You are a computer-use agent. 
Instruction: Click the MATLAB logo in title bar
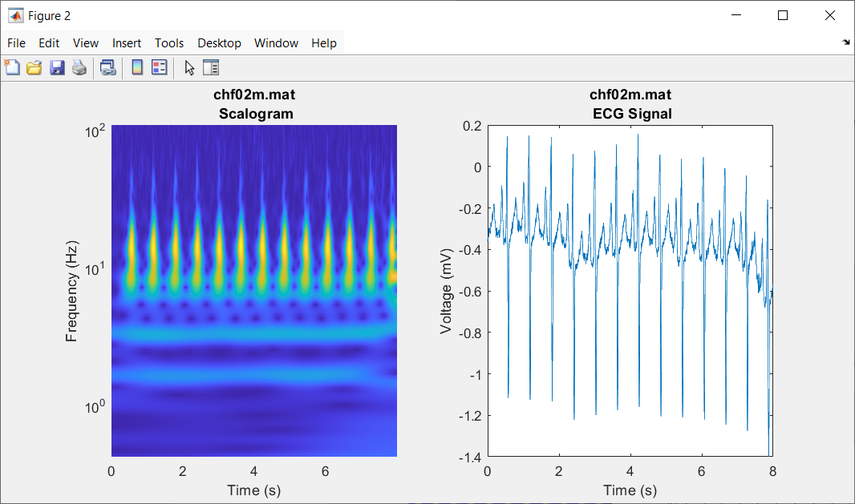pyautogui.click(x=15, y=16)
